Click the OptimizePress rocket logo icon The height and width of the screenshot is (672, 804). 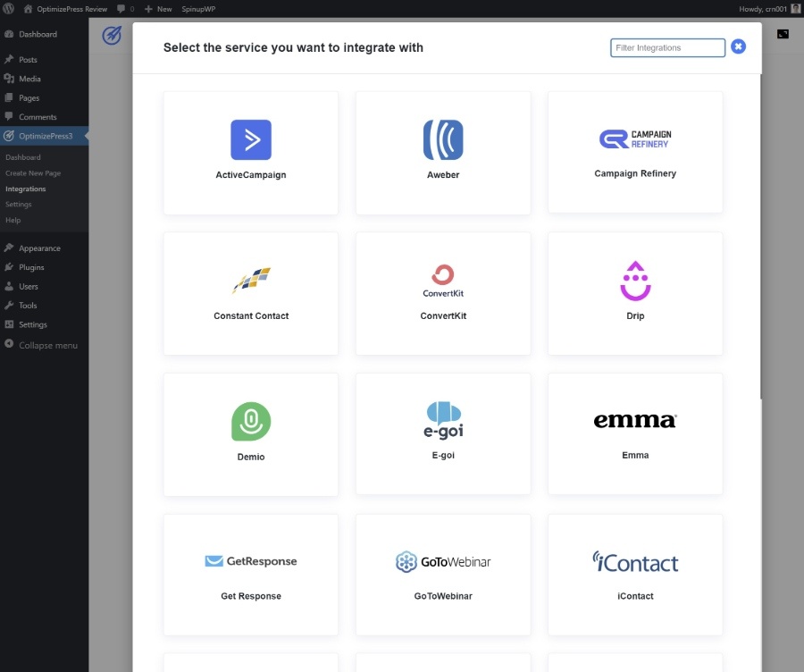[x=112, y=36]
